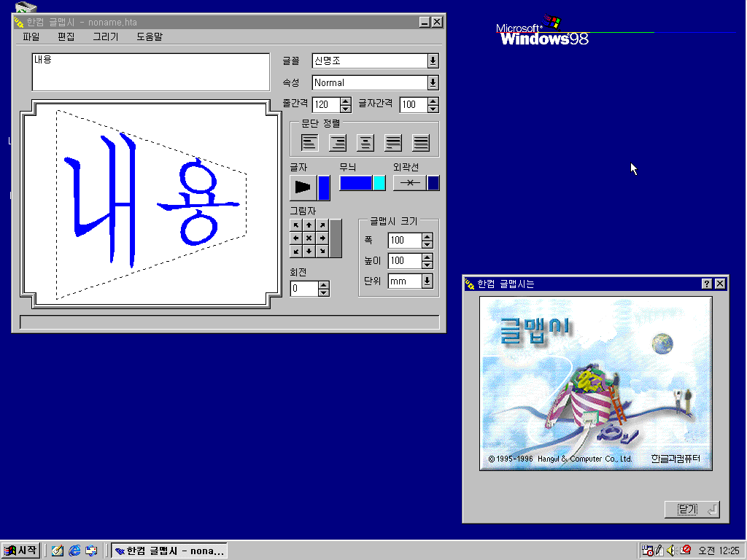Image resolution: width=747 pixels, height=560 pixels.
Task: Open the 외곽선 outline style button
Action: [410, 183]
